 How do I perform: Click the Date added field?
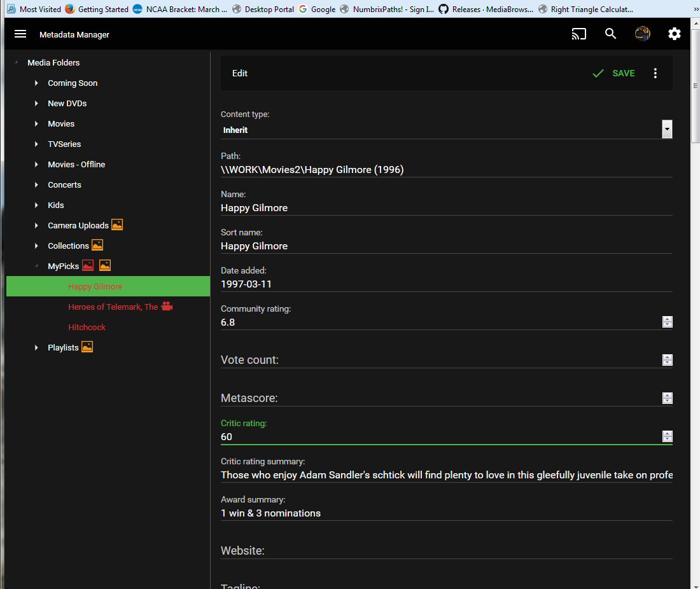[447, 284]
